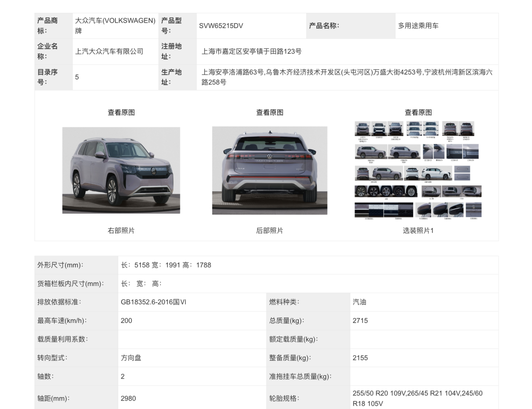Click the 额定载质量(kg) label
The image size is (532, 409).
coord(294,340)
